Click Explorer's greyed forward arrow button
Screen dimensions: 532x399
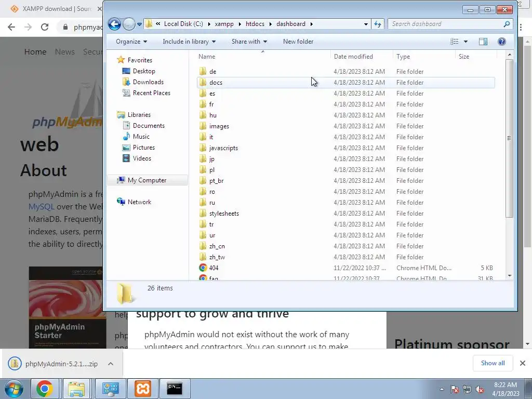pos(129,24)
